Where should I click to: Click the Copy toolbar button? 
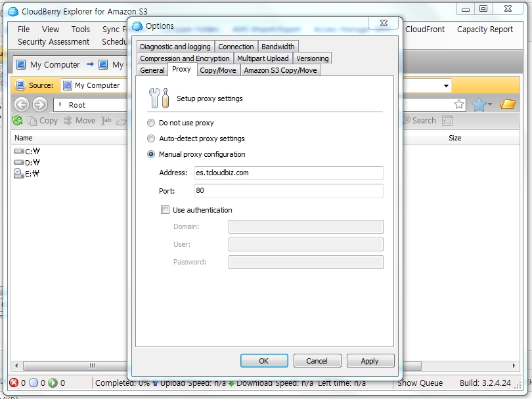click(x=43, y=121)
